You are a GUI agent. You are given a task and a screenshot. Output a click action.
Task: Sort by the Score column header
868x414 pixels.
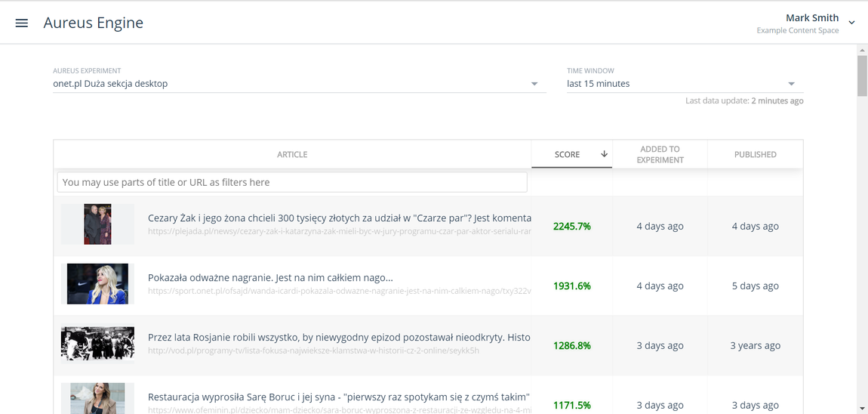click(x=567, y=155)
